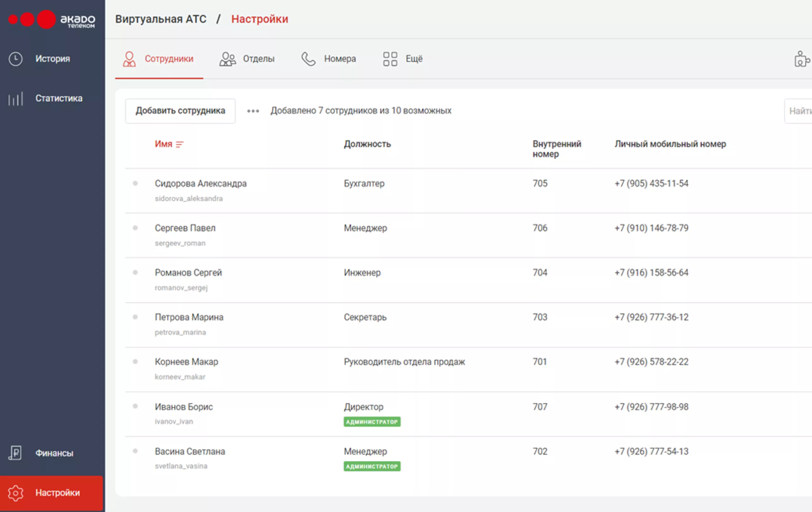Open employee Романов Сергей
This screenshot has width=812, height=512.
tap(188, 272)
